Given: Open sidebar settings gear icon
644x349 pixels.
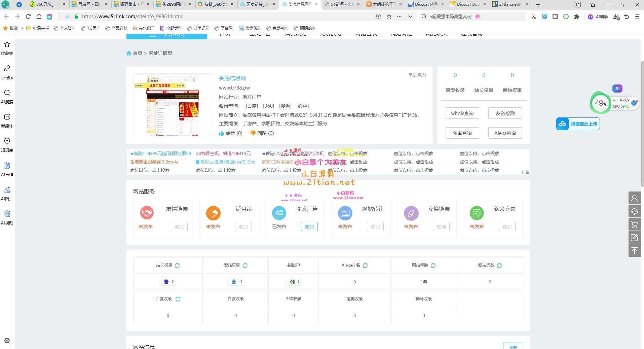Looking at the screenshot, I should point(7,341).
